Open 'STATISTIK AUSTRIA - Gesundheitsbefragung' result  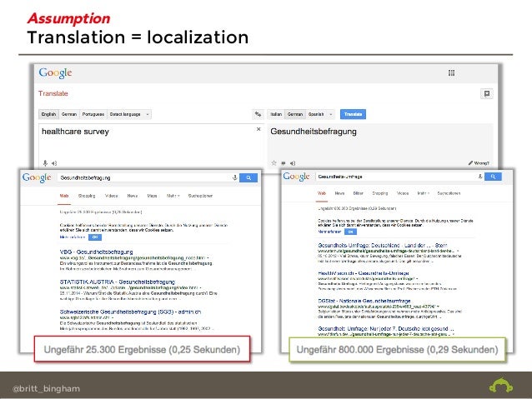pos(118,282)
